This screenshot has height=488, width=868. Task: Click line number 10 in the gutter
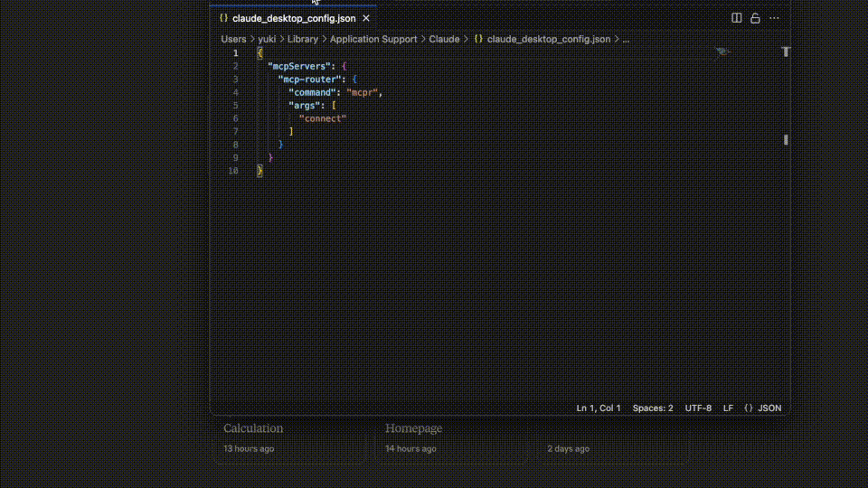233,171
